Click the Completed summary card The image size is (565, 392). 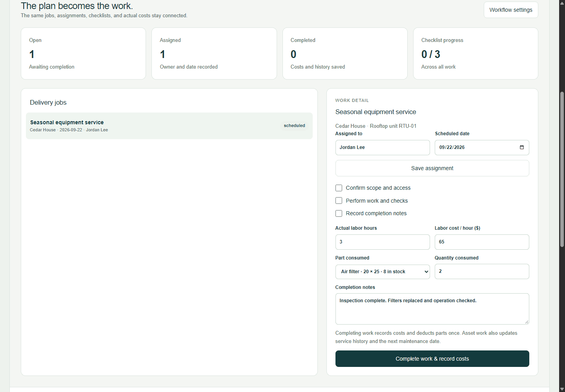pos(345,53)
